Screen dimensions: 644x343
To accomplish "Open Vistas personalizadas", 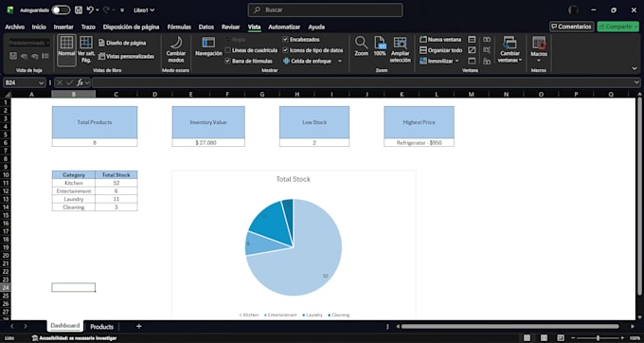I will tap(126, 56).
